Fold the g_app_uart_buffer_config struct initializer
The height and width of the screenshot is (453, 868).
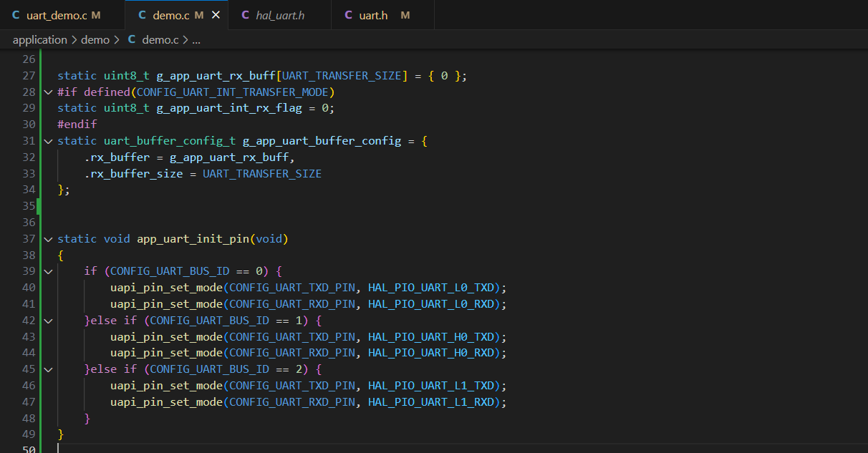(x=48, y=141)
